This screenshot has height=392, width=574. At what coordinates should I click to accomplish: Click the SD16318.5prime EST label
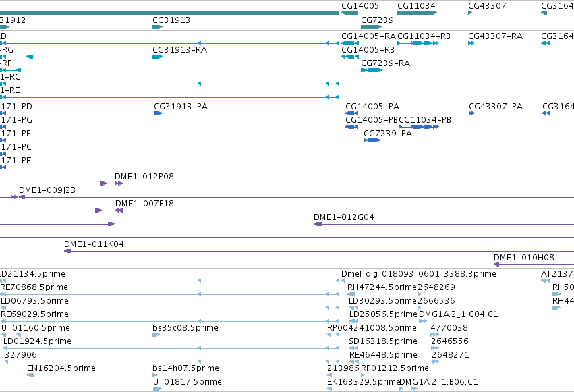click(383, 341)
